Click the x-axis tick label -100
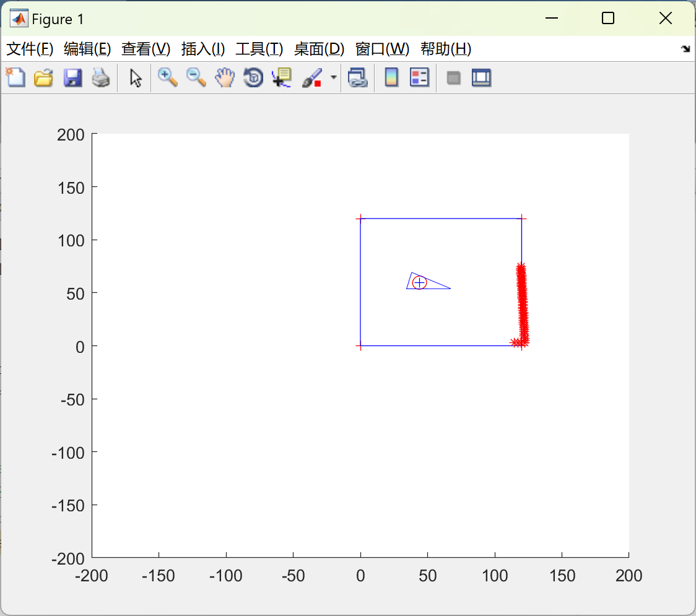This screenshot has height=616, width=696. click(x=225, y=576)
